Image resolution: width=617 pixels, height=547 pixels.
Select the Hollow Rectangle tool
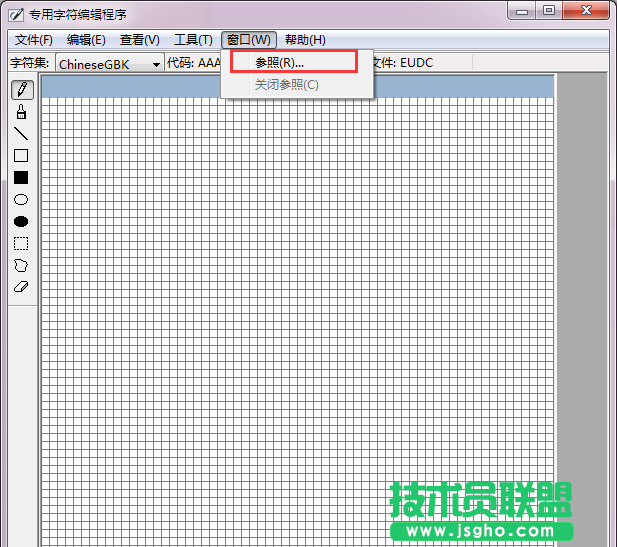click(x=21, y=155)
